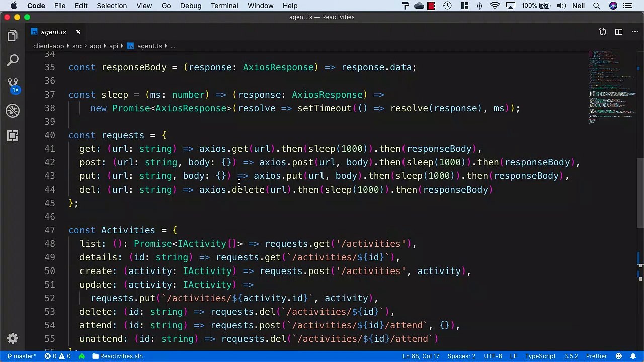
Task: Open the Window menu
Action: pos(261,6)
